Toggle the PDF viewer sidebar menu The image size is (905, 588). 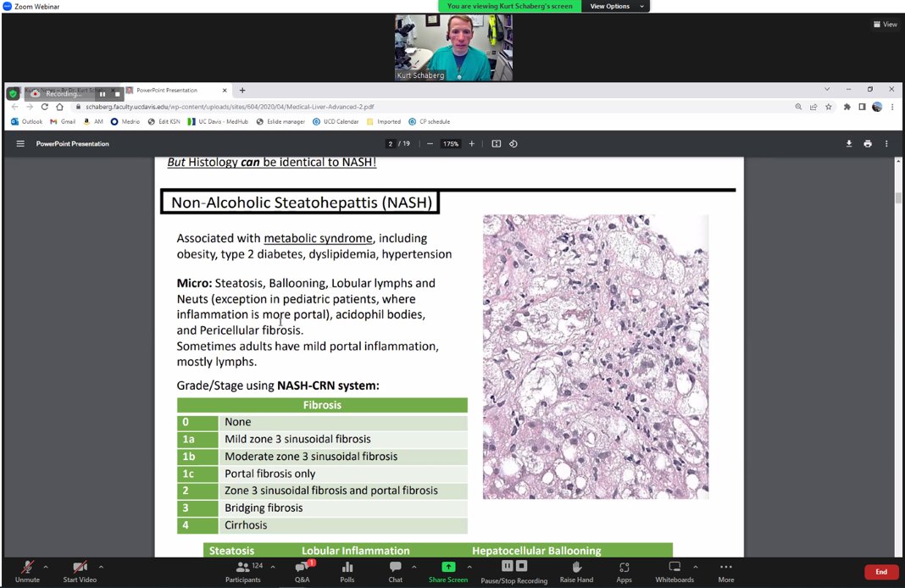click(20, 144)
